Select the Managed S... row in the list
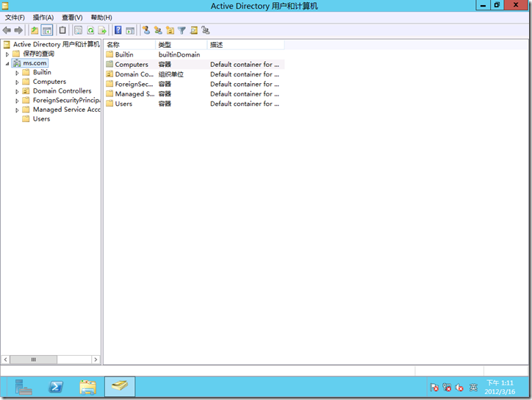Image resolution: width=532 pixels, height=400 pixels. 195,94
